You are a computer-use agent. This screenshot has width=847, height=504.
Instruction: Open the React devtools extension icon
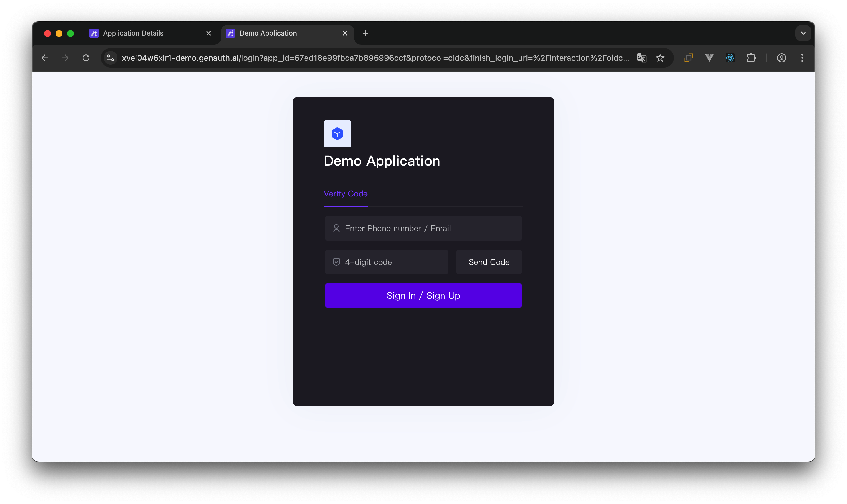point(730,58)
